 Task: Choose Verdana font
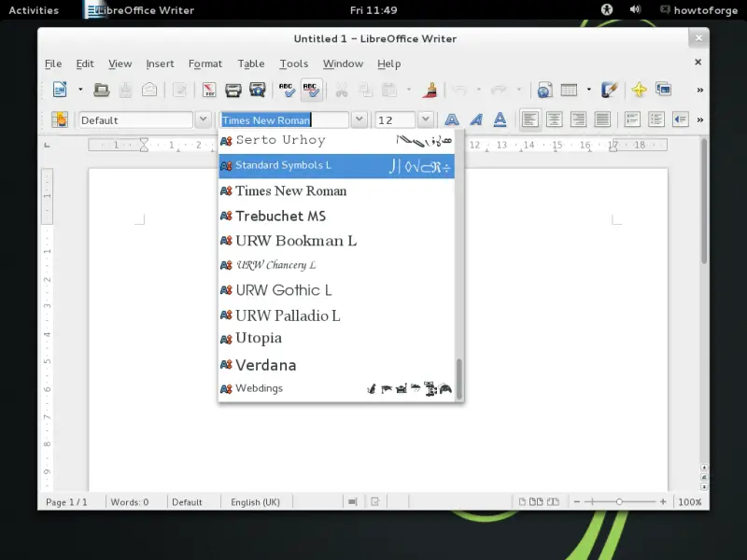coord(336,365)
